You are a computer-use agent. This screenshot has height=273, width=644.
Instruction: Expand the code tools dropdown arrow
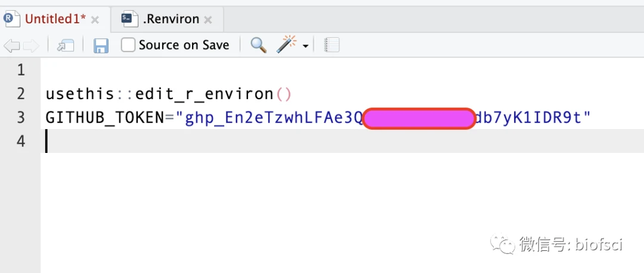tap(306, 46)
